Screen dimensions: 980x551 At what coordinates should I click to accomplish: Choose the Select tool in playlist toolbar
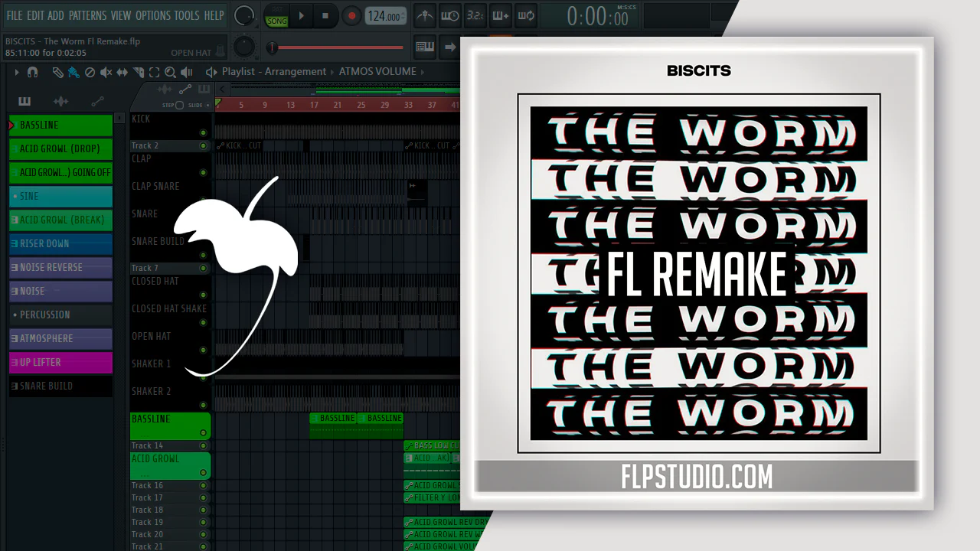[x=154, y=72]
